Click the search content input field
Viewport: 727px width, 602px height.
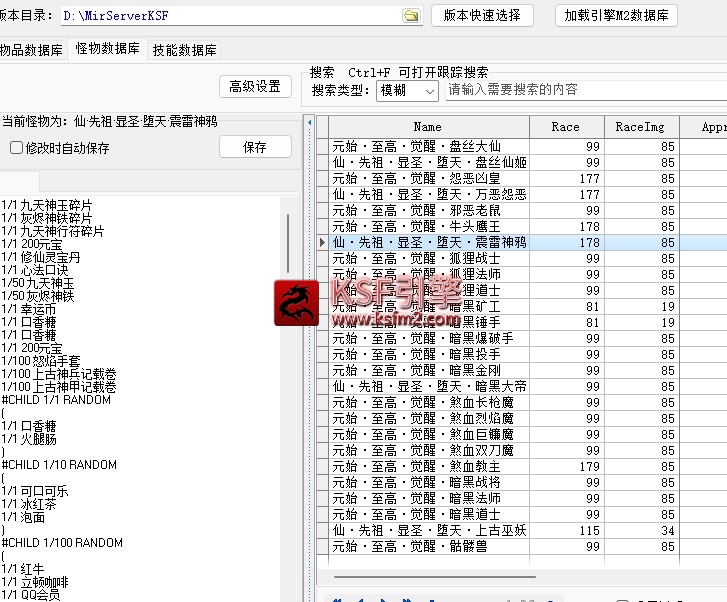584,90
